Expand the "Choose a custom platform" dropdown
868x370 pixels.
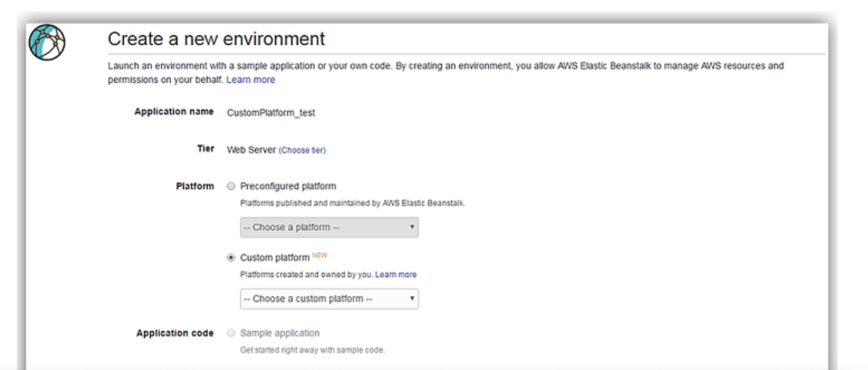329,299
